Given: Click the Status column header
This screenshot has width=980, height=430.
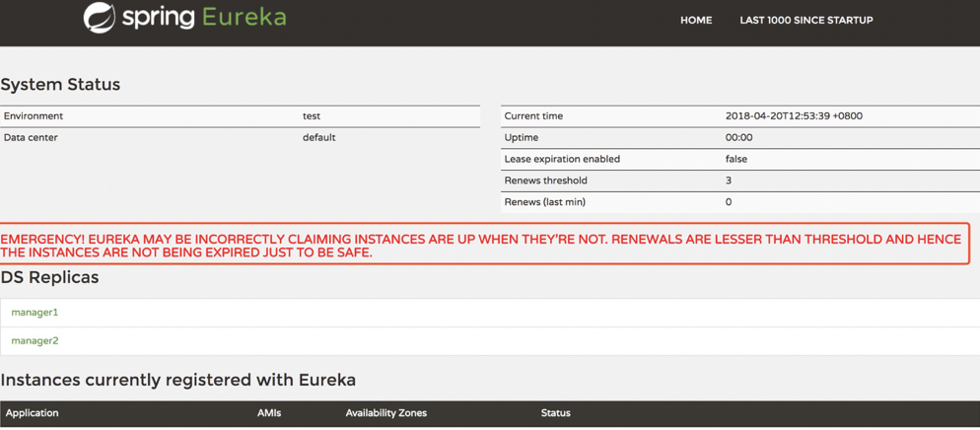Looking at the screenshot, I should 556,413.
